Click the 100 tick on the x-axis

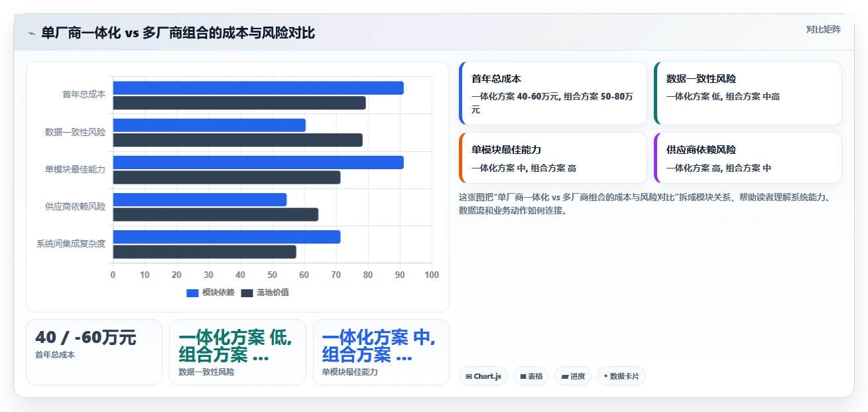pyautogui.click(x=432, y=275)
